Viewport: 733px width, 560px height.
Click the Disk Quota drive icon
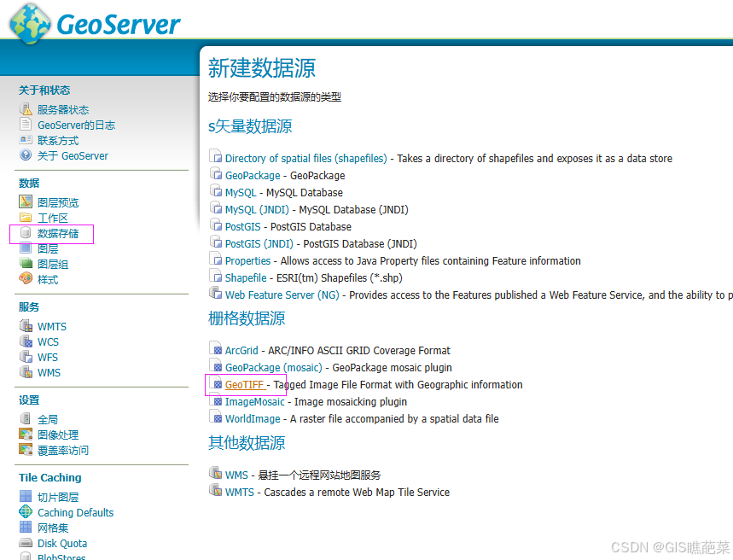pos(26,543)
